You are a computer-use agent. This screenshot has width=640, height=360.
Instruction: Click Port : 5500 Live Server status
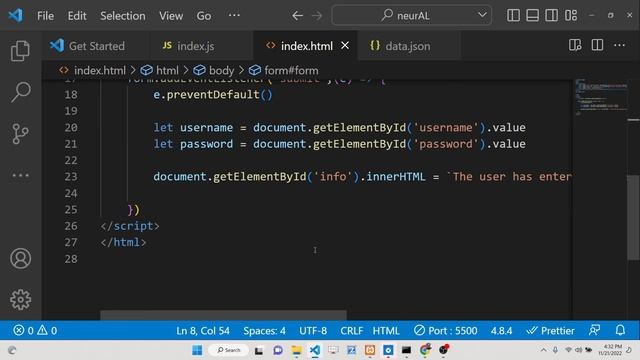[445, 330]
